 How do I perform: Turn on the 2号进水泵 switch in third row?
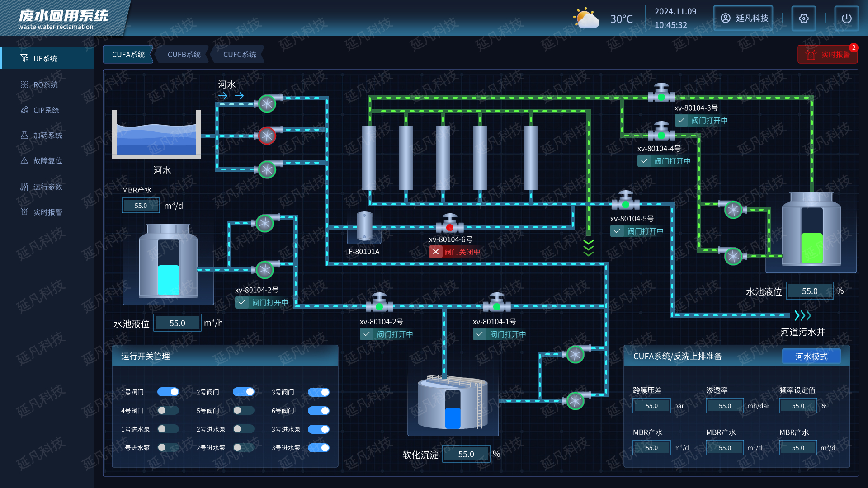(x=244, y=429)
